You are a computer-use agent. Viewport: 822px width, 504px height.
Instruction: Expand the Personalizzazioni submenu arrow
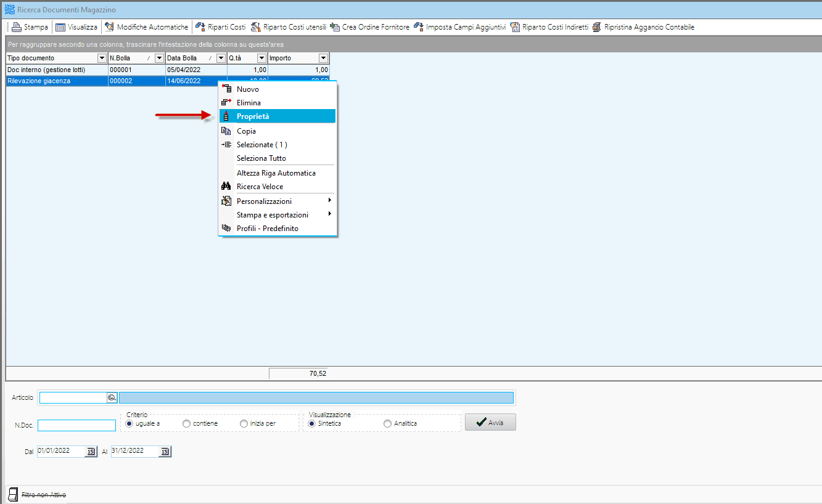coord(330,201)
